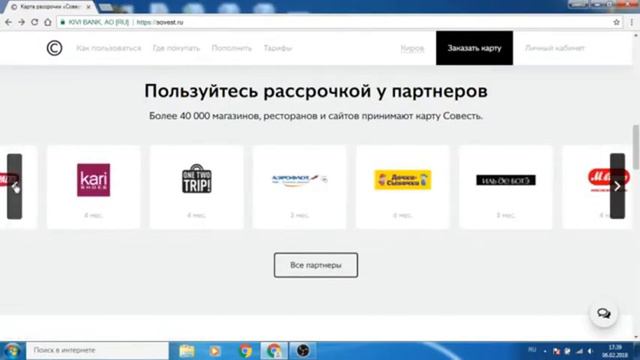Open Где покупать menu item
Viewport: 640px width, 360px height.
pyautogui.click(x=176, y=48)
